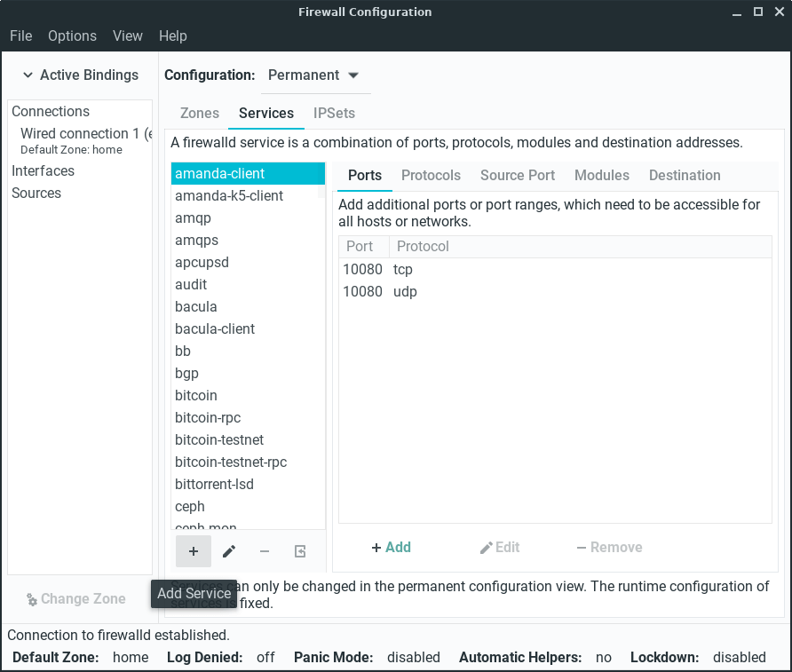Open the File menu
The image size is (792, 672).
(20, 36)
